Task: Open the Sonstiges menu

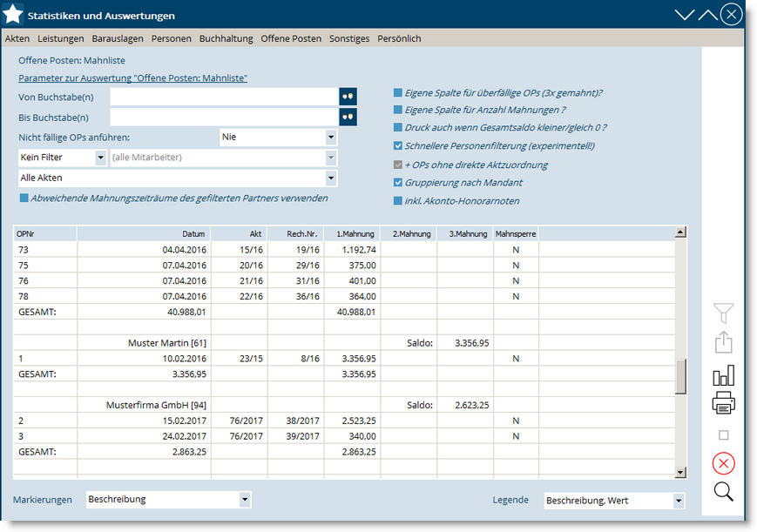Action: tap(349, 38)
